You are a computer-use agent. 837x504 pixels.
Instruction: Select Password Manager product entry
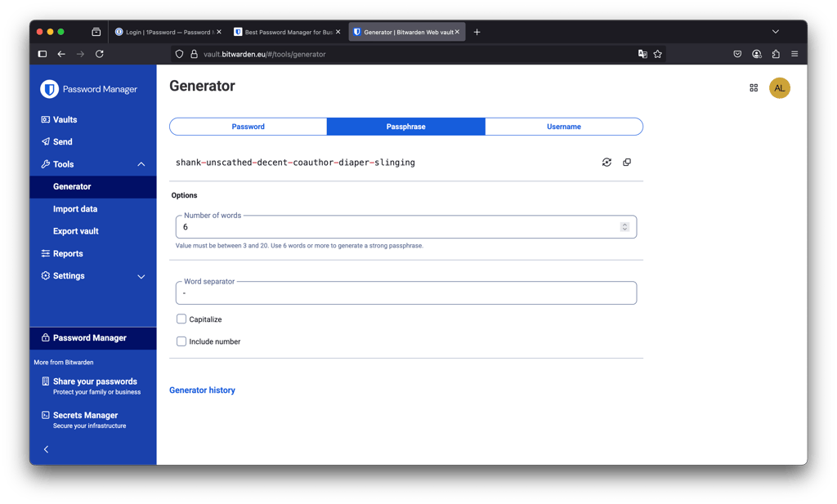click(x=93, y=338)
